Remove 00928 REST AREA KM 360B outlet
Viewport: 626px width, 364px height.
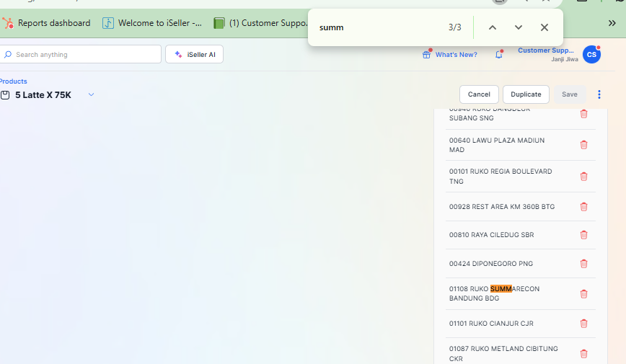[583, 207]
